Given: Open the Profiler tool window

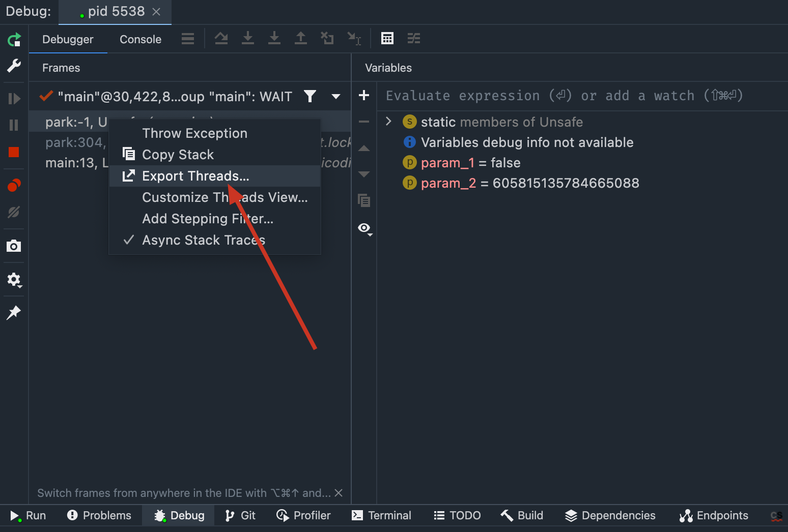Looking at the screenshot, I should [x=304, y=516].
